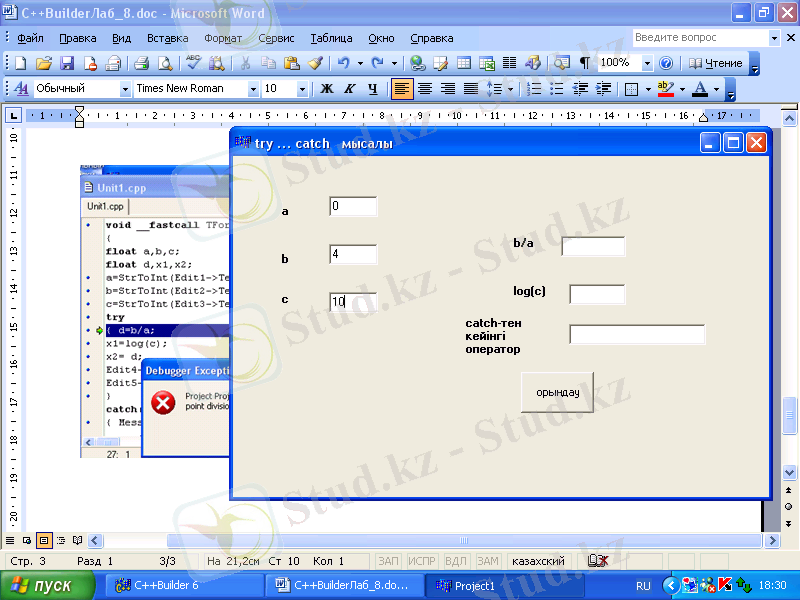Click the пуск Start button

42,586
